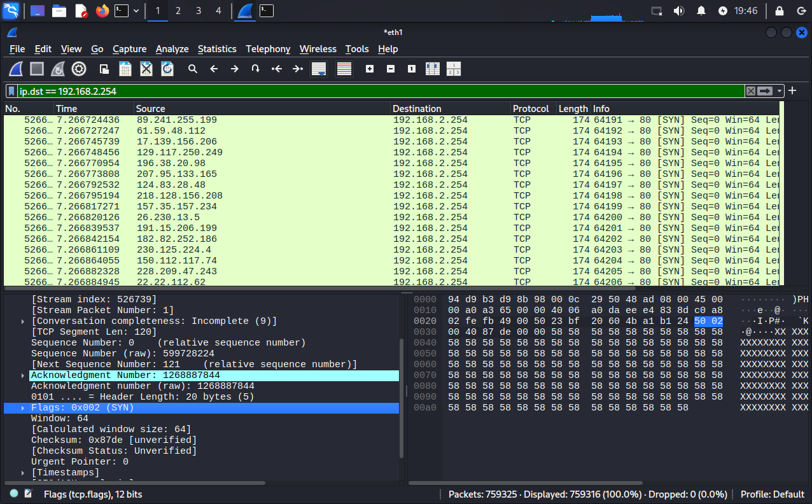Clear the display filter with X button
Screen dimensions: 812x504
click(x=751, y=91)
